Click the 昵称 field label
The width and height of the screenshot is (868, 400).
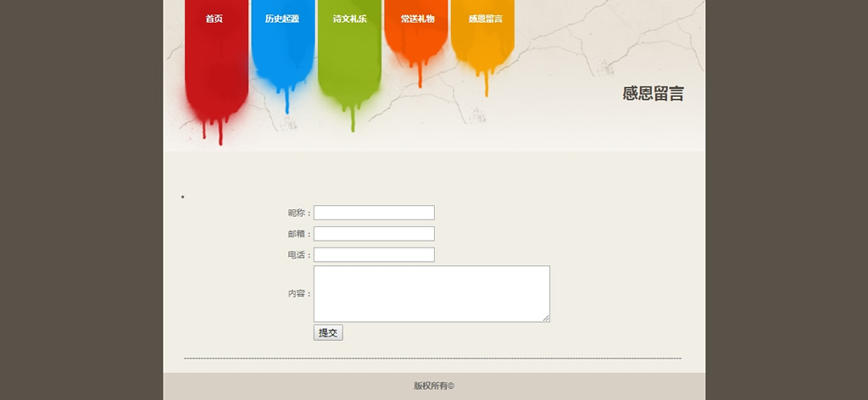[x=299, y=213]
